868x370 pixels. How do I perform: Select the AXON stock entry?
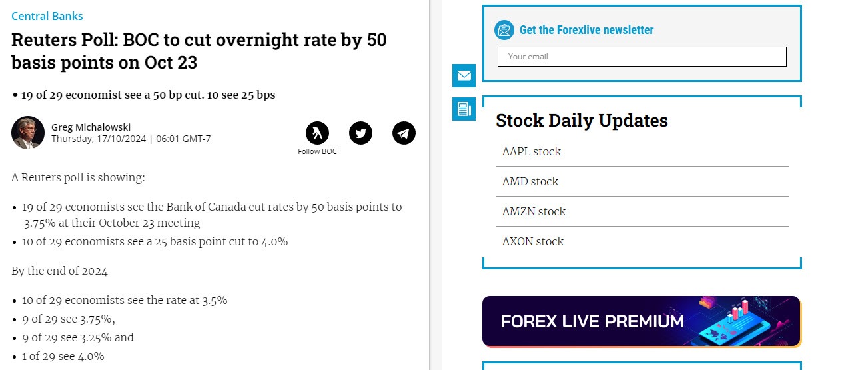(x=533, y=241)
